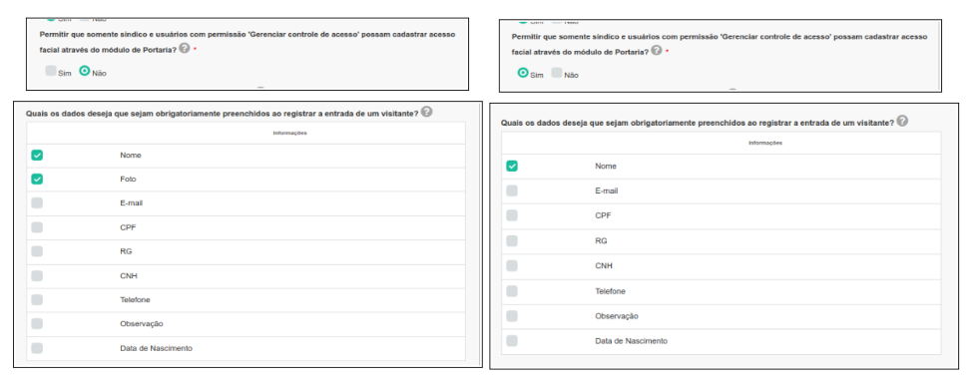
Task: Check the CNH checkbox in right list
Action: coord(512,265)
